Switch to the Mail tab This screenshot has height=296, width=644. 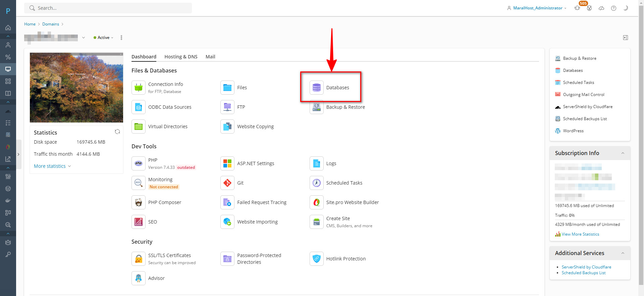pos(210,57)
